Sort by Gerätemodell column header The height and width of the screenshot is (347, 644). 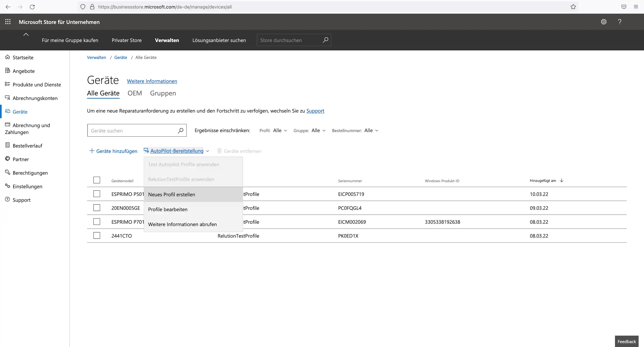point(123,181)
